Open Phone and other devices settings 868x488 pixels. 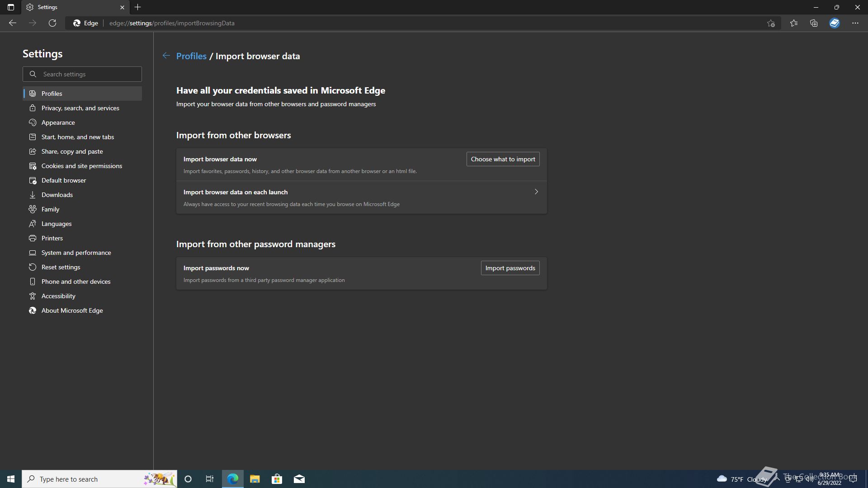click(x=82, y=282)
